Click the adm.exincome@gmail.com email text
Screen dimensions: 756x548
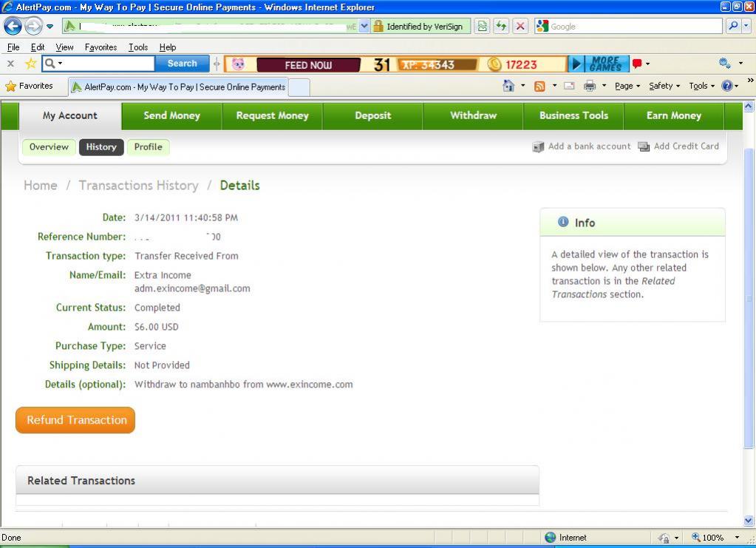[x=192, y=288]
